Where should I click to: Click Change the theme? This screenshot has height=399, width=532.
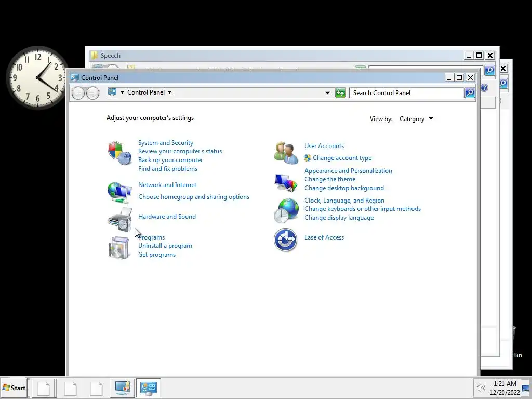coord(330,179)
